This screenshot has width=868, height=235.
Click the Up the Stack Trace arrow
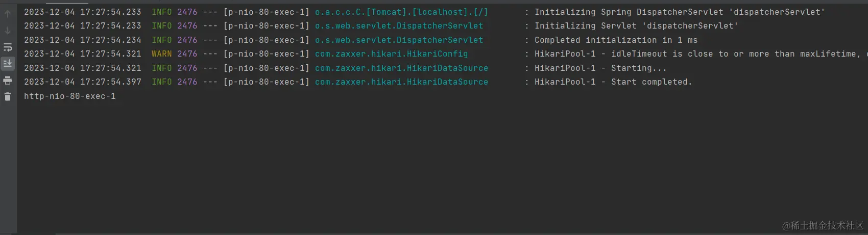[8, 14]
